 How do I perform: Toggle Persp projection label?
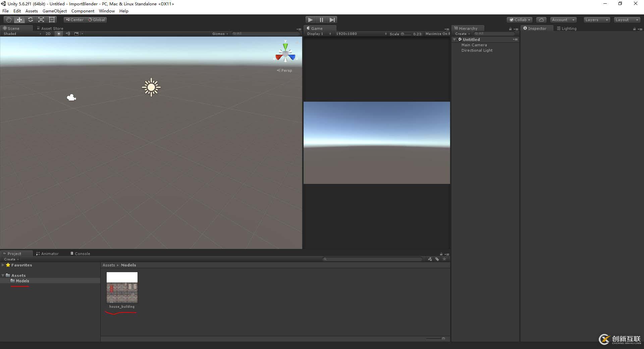pyautogui.click(x=284, y=70)
